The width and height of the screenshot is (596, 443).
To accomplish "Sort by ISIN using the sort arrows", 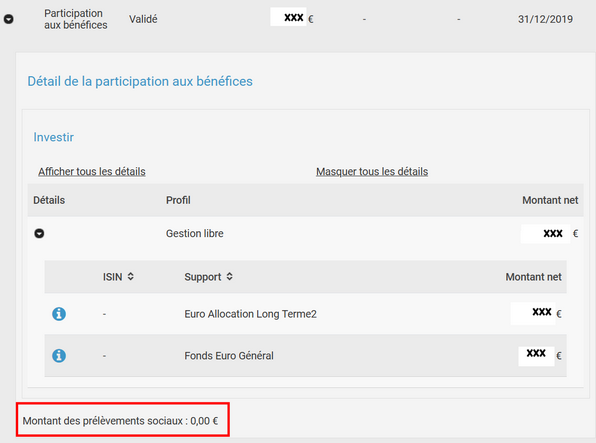I will coord(131,276).
